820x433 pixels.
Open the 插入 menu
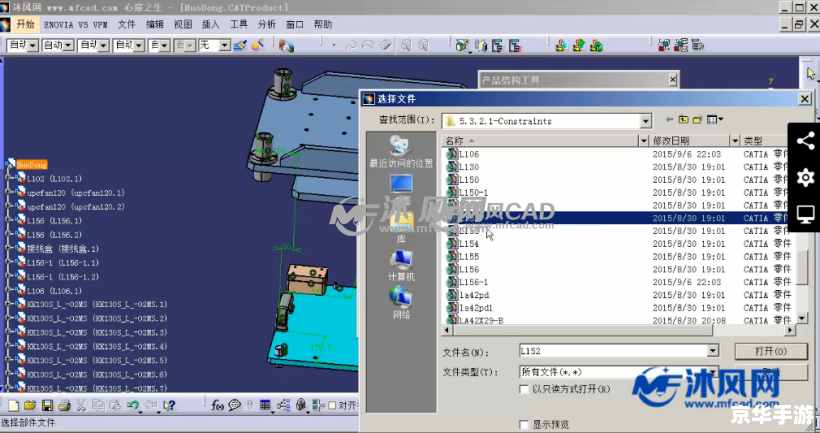(211, 25)
